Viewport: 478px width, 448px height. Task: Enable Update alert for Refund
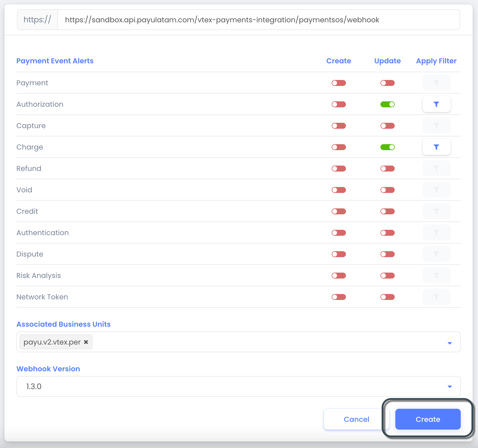point(388,169)
